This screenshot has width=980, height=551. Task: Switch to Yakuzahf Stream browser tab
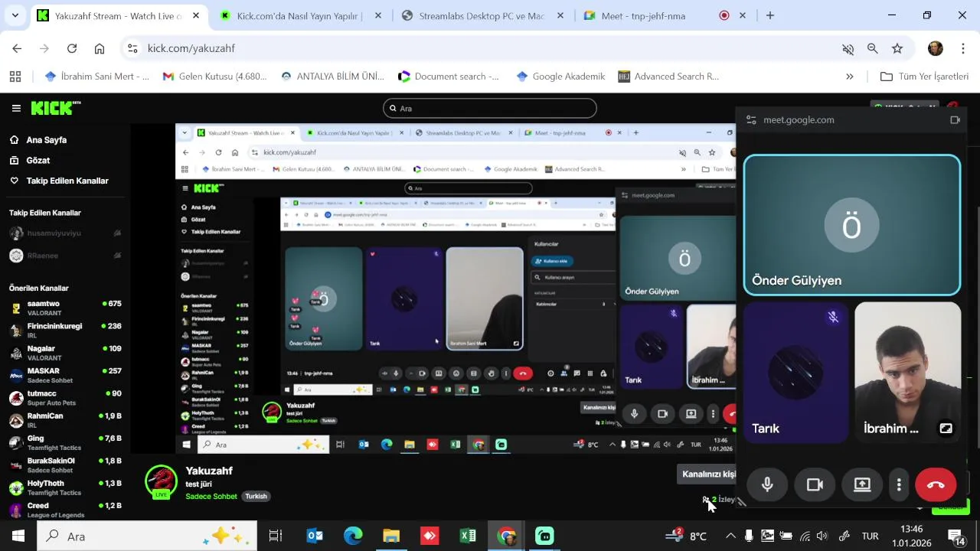(119, 15)
